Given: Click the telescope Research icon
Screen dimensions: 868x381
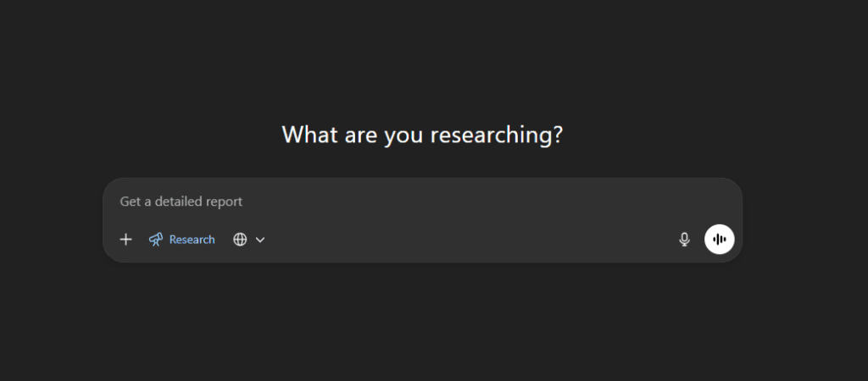Looking at the screenshot, I should (156, 240).
